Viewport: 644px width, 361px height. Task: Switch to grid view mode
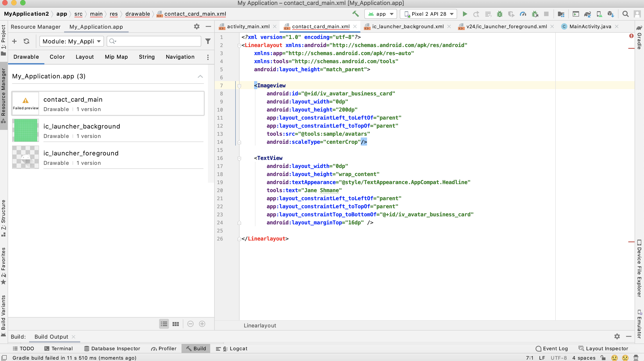pos(175,324)
